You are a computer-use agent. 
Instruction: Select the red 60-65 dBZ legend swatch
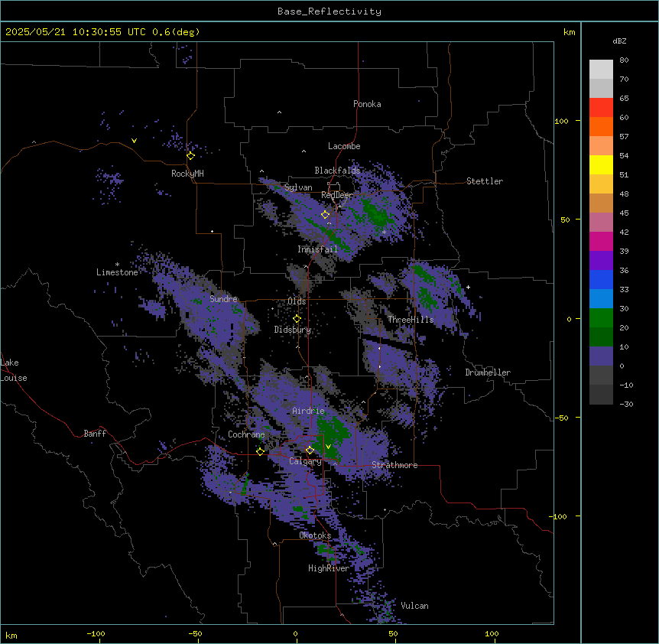pyautogui.click(x=601, y=108)
